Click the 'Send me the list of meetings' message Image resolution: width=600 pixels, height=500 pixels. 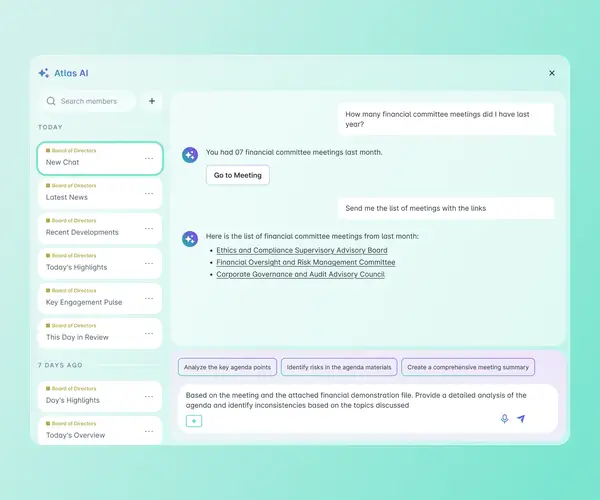(x=446, y=208)
